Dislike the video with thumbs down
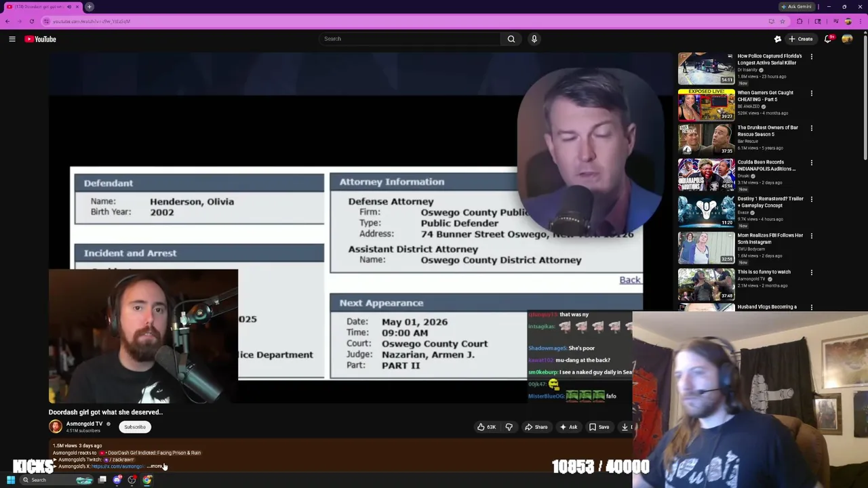The height and width of the screenshot is (488, 868). coord(509,427)
